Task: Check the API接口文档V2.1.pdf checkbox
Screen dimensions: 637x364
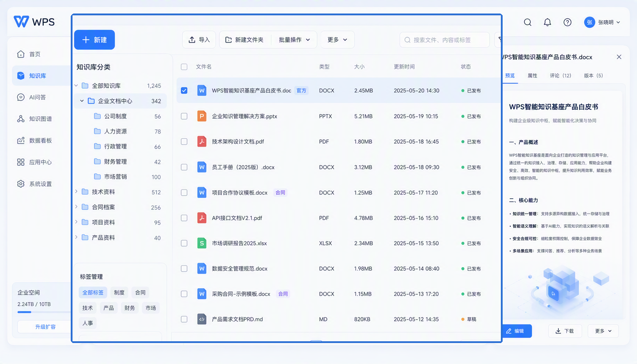Action: [x=184, y=218]
